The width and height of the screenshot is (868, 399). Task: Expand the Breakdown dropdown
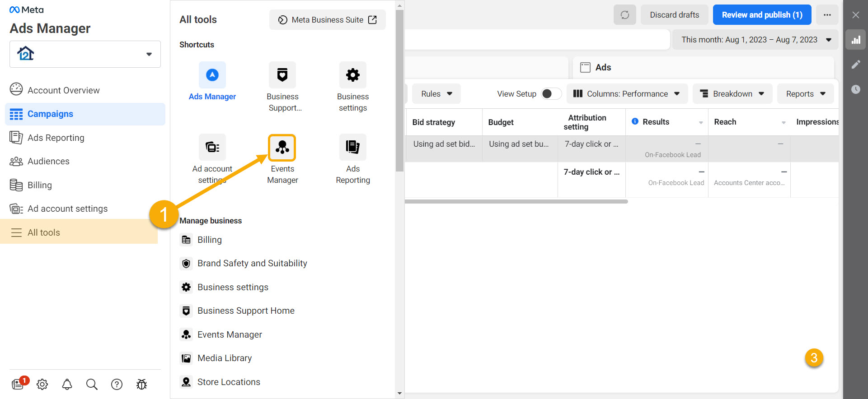[732, 93]
